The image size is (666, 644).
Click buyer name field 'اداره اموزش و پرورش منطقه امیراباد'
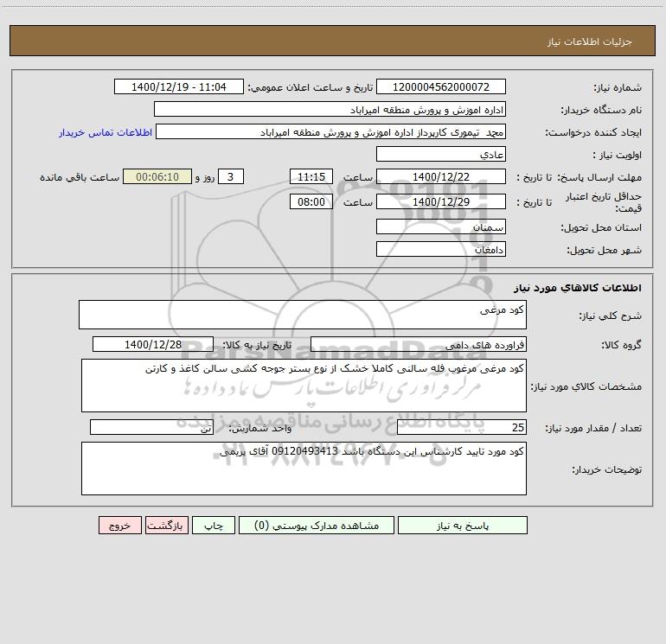[x=330, y=109]
